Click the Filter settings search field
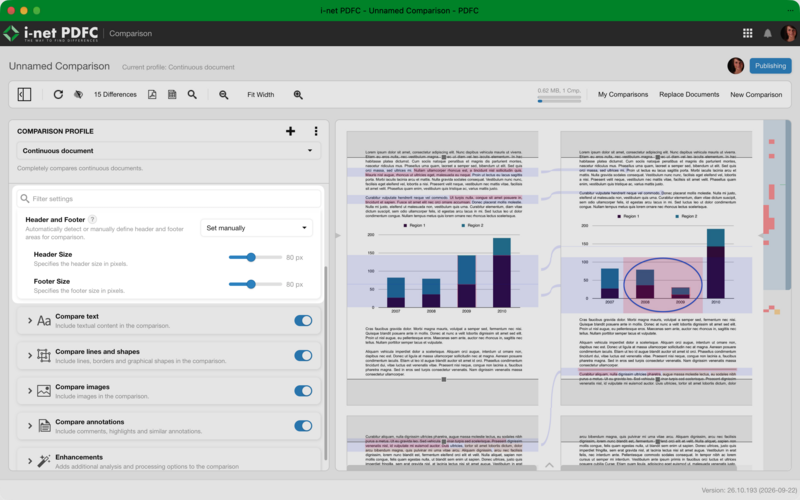The height and width of the screenshot is (500, 800). point(168,198)
